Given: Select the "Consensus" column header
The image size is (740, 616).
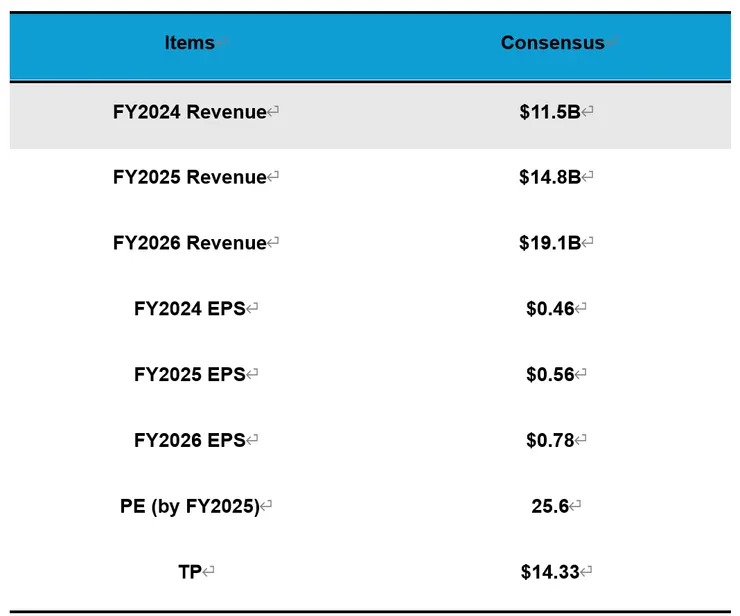Looking at the screenshot, I should tap(552, 43).
